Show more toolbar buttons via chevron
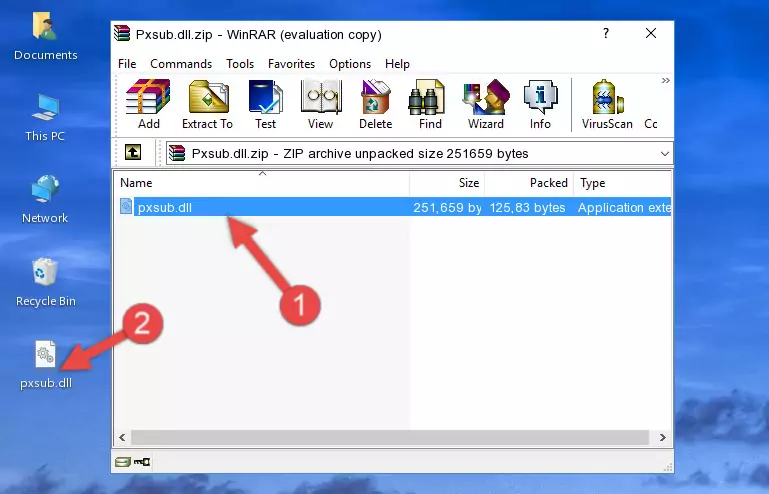769x494 pixels. pos(665,81)
